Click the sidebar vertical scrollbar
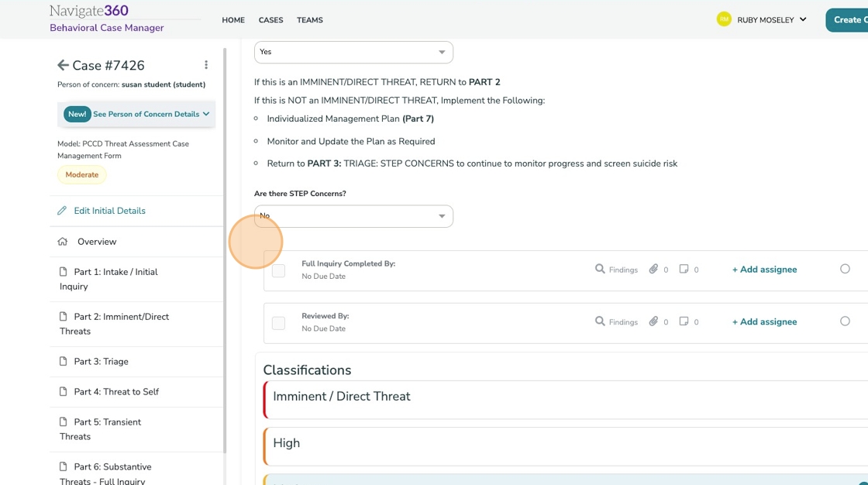The width and height of the screenshot is (868, 485). pyautogui.click(x=224, y=250)
